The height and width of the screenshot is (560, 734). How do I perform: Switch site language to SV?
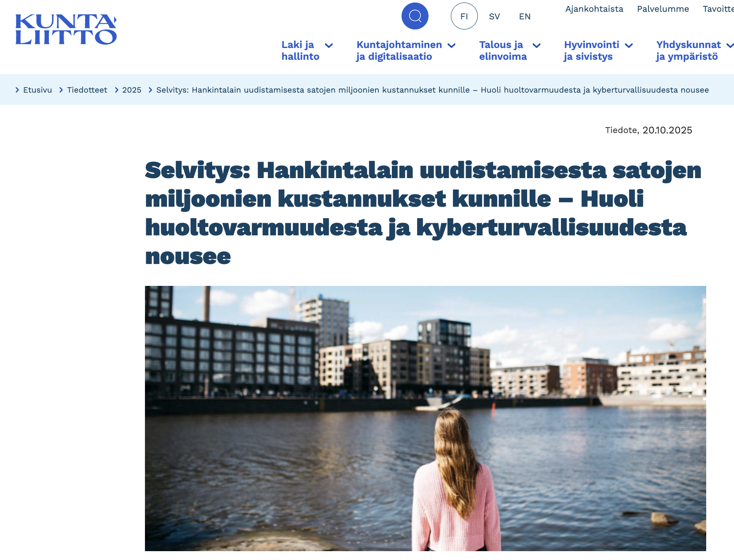pos(494,16)
